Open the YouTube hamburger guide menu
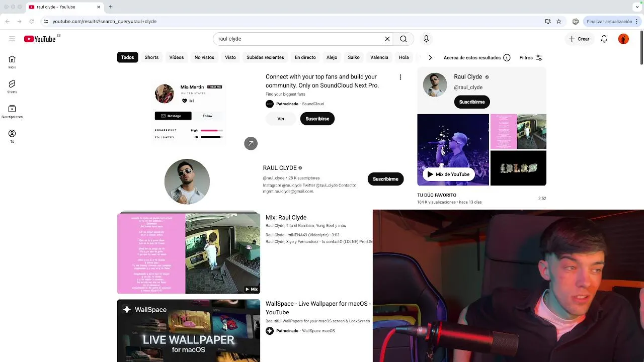Image resolution: width=644 pixels, height=362 pixels. click(12, 39)
